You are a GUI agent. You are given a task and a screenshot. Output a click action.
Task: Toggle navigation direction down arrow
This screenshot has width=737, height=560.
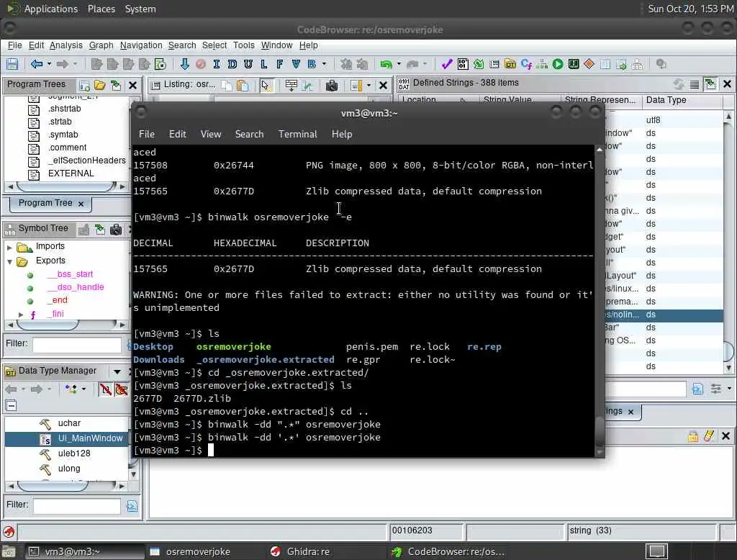click(x=185, y=64)
